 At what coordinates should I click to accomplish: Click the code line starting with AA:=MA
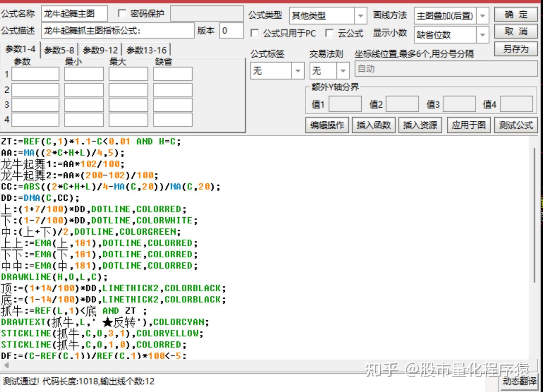click(63, 153)
